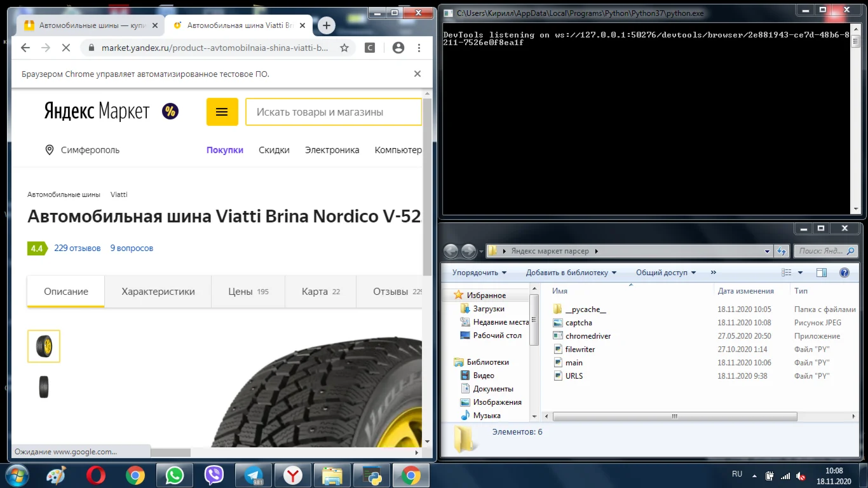Click the Chrome address bar URL
The image size is (868, 488).
coord(216,48)
